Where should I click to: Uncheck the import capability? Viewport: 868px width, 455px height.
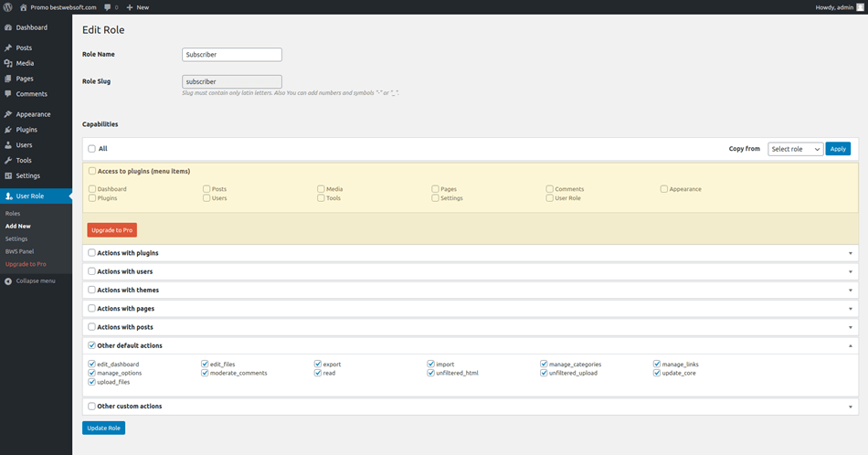[x=430, y=364]
